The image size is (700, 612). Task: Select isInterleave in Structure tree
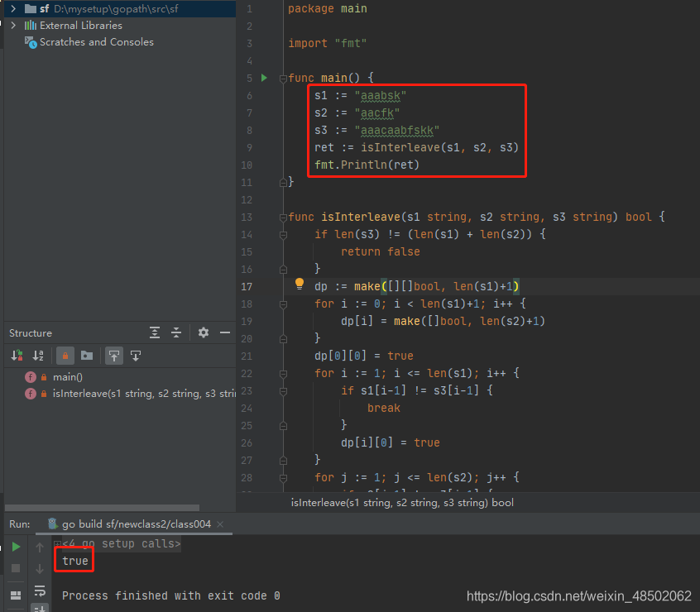pyautogui.click(x=144, y=394)
